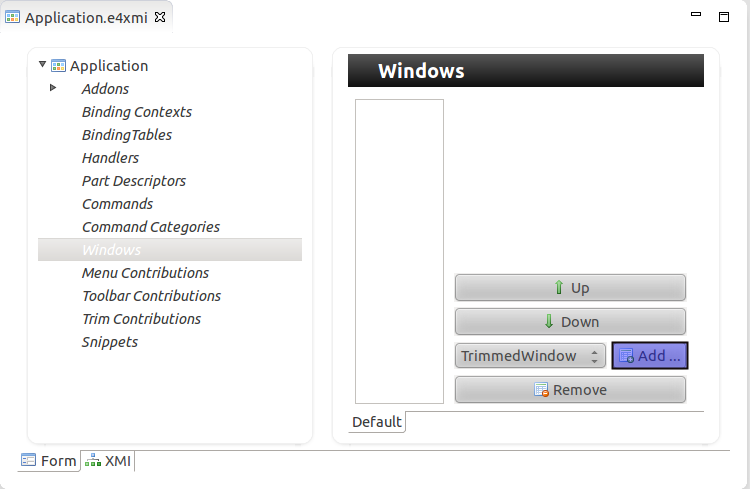The width and height of the screenshot is (750, 489).
Task: Click the Application model icon in tree
Action: click(58, 66)
